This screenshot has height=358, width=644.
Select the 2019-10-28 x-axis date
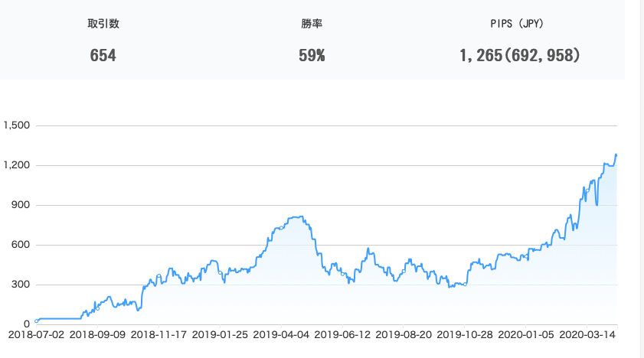pyautogui.click(x=465, y=334)
